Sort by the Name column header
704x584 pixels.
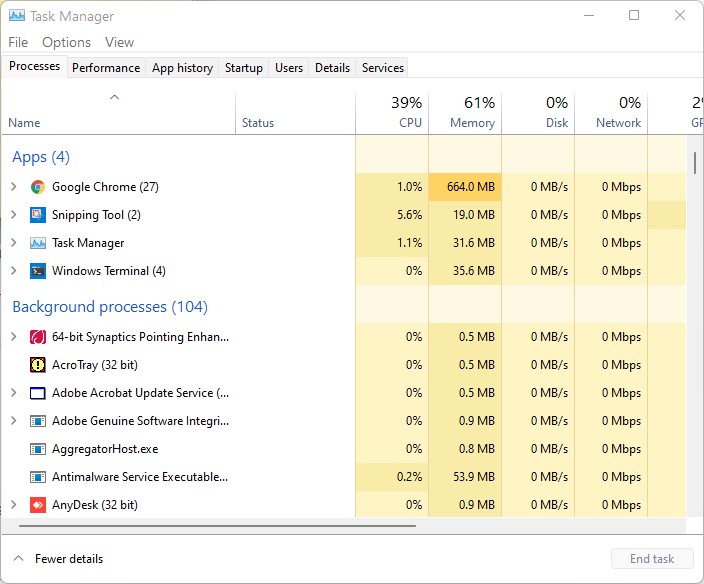pos(119,114)
